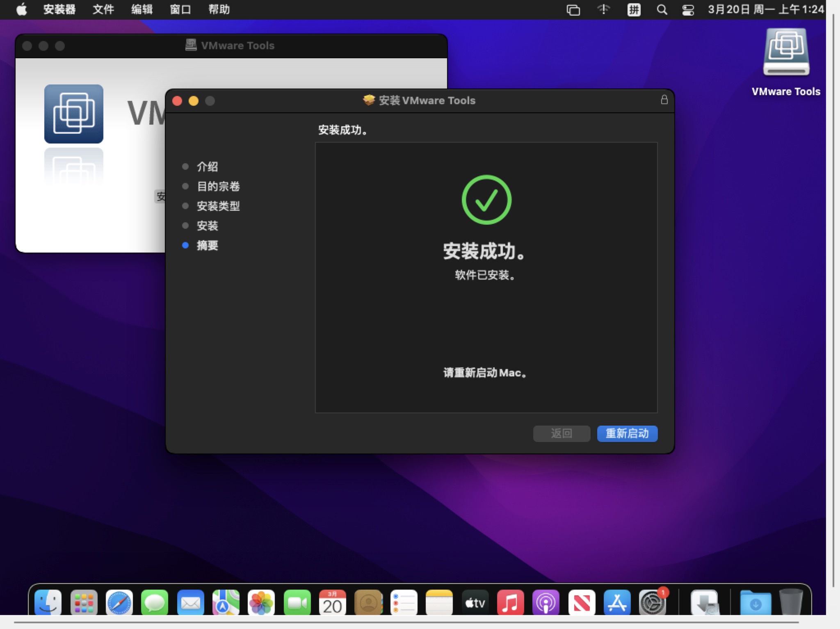
Task: Open Launchpad from the Dock
Action: (x=84, y=603)
